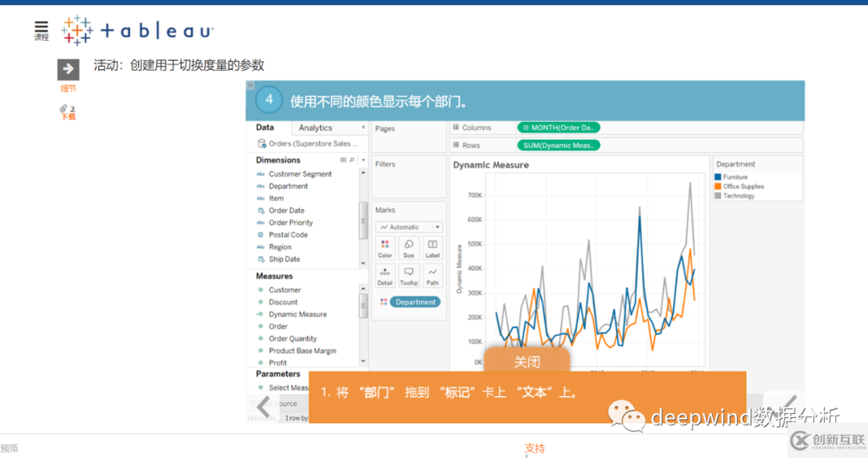Select the Dynamic Measure field
Screen dimensions: 868x458
coord(297,314)
